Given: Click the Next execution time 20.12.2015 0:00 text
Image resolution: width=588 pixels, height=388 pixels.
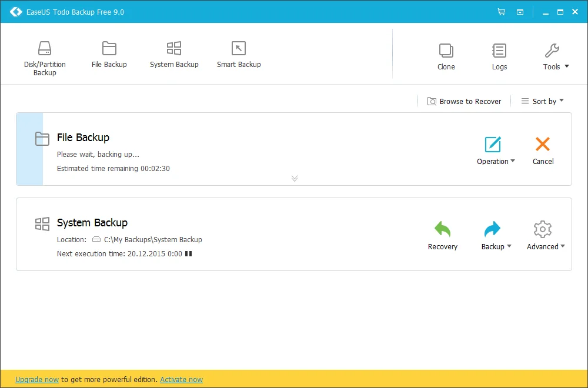Looking at the screenshot, I should click(x=119, y=254).
